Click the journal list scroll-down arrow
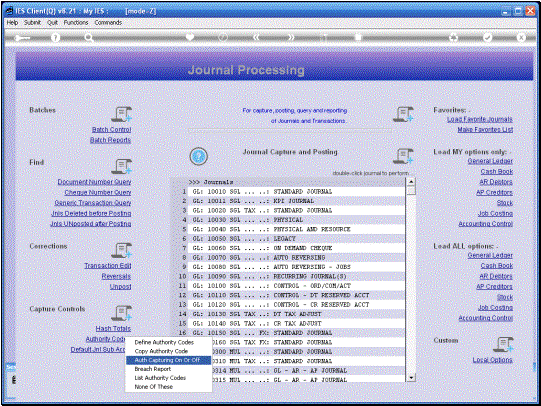The height and width of the screenshot is (406, 541). coord(411,378)
